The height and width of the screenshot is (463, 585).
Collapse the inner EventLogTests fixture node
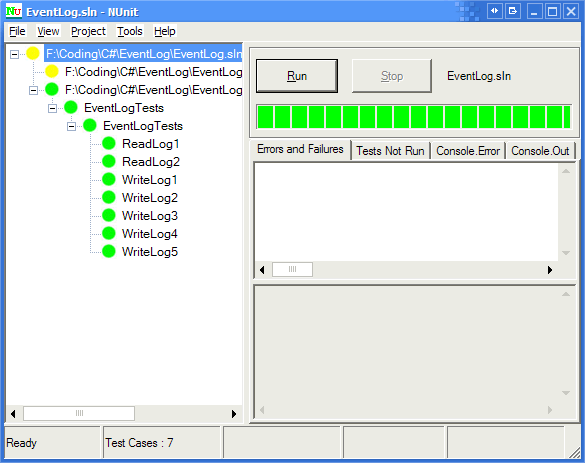[71, 126]
